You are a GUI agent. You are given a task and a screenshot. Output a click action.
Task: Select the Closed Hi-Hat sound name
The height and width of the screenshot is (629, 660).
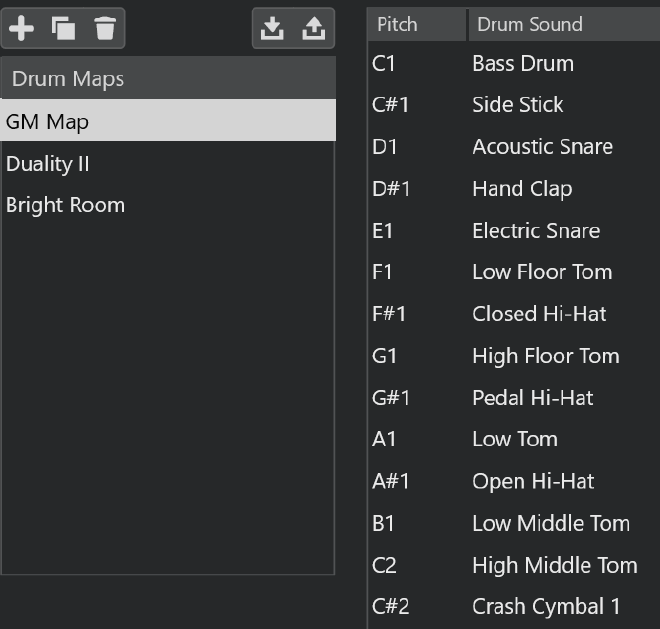pos(539,314)
